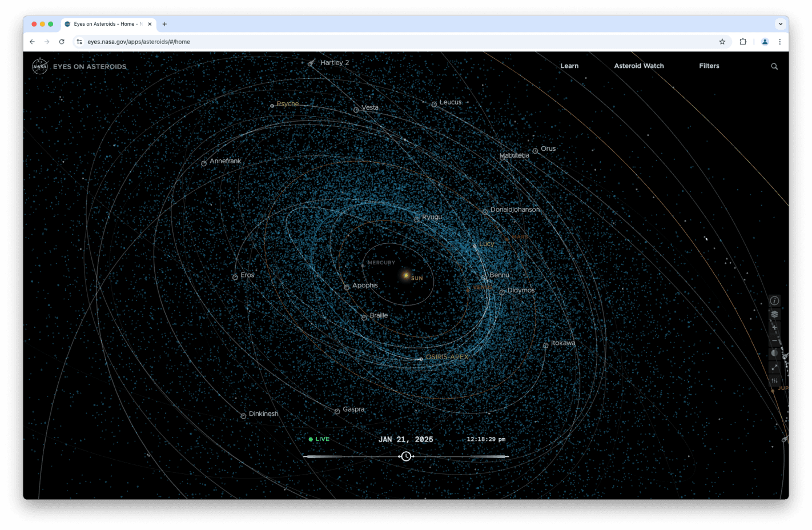Click the clock handle on time slider
The image size is (812, 530).
[x=406, y=456]
